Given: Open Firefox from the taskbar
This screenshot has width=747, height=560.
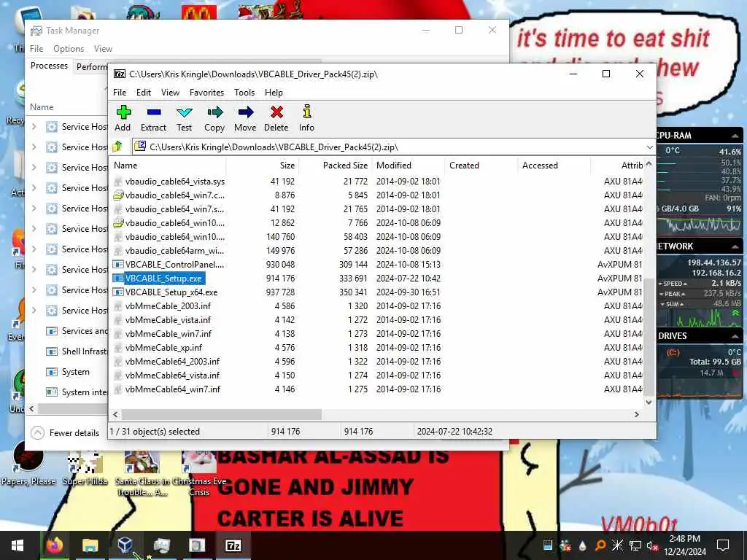Looking at the screenshot, I should (54, 545).
